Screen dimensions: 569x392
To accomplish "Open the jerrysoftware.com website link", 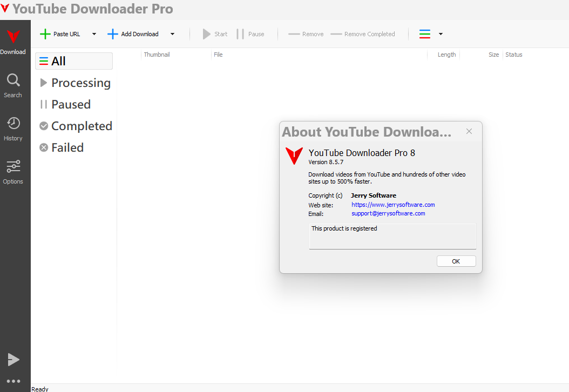I will [393, 205].
